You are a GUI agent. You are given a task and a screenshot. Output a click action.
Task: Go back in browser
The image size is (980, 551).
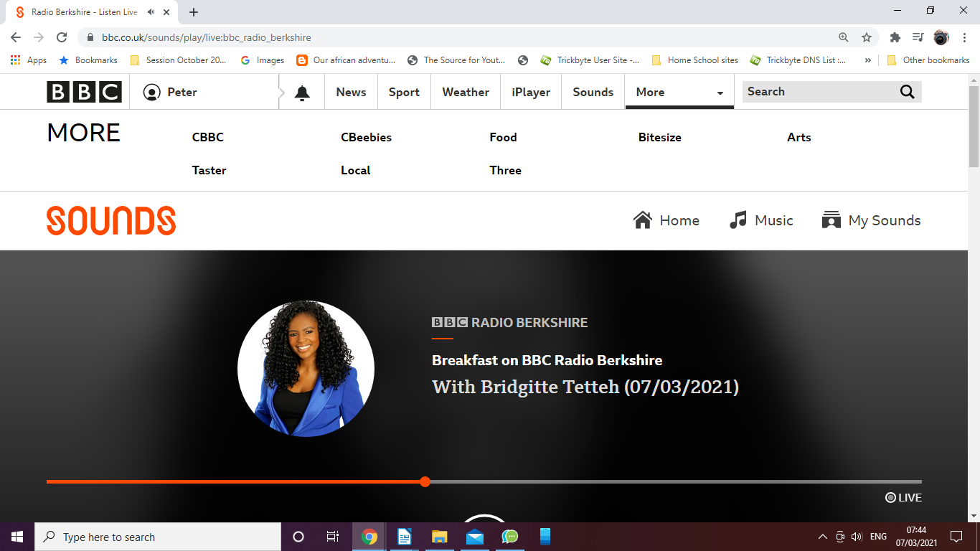(x=16, y=37)
